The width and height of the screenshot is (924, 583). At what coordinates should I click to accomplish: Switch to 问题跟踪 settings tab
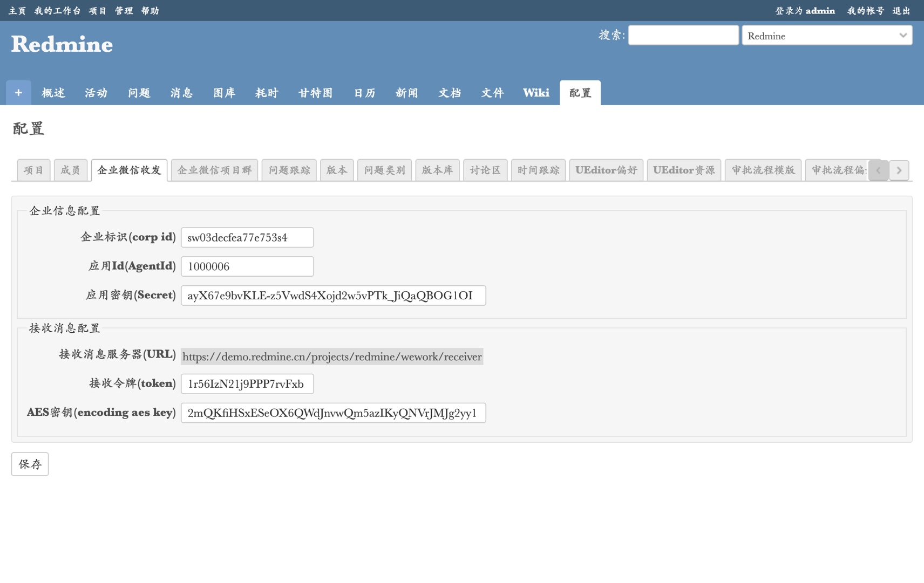(x=289, y=170)
